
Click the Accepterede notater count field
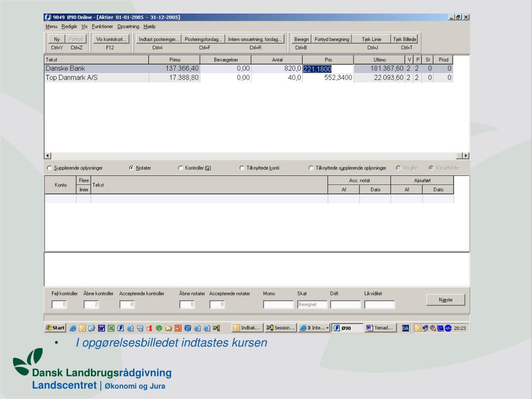[x=217, y=304]
